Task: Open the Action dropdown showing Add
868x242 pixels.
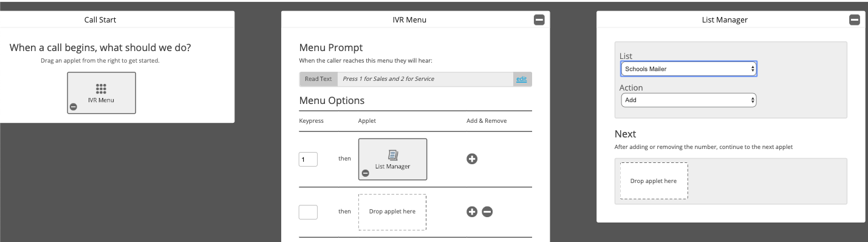Action: 688,100
